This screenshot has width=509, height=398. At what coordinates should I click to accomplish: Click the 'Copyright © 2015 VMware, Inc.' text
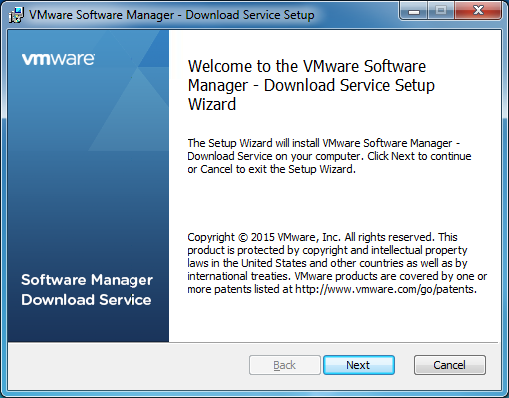point(264,237)
